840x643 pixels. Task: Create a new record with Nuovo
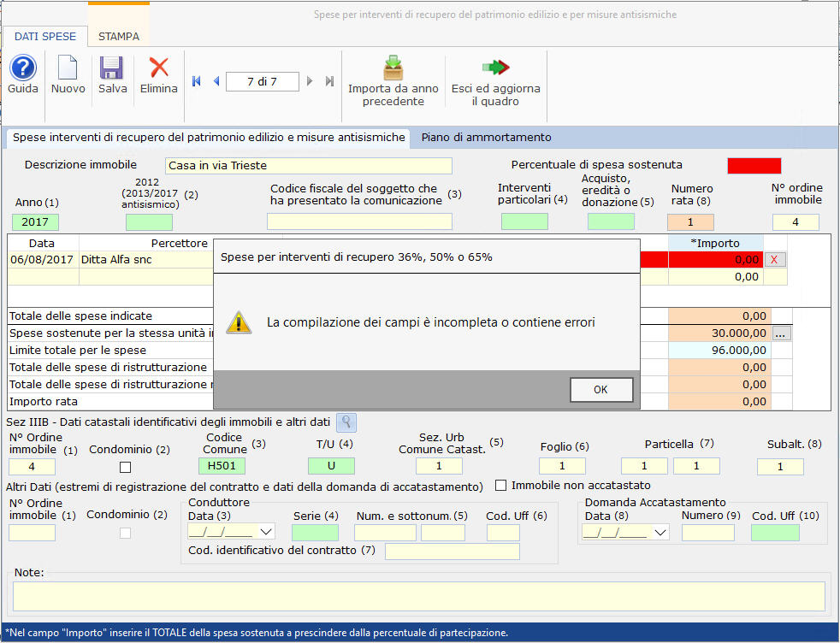(68, 75)
